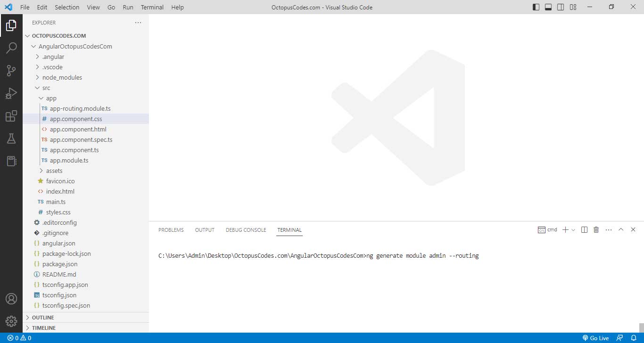644x343 pixels.
Task: Open the Source Control view
Action: 11,71
